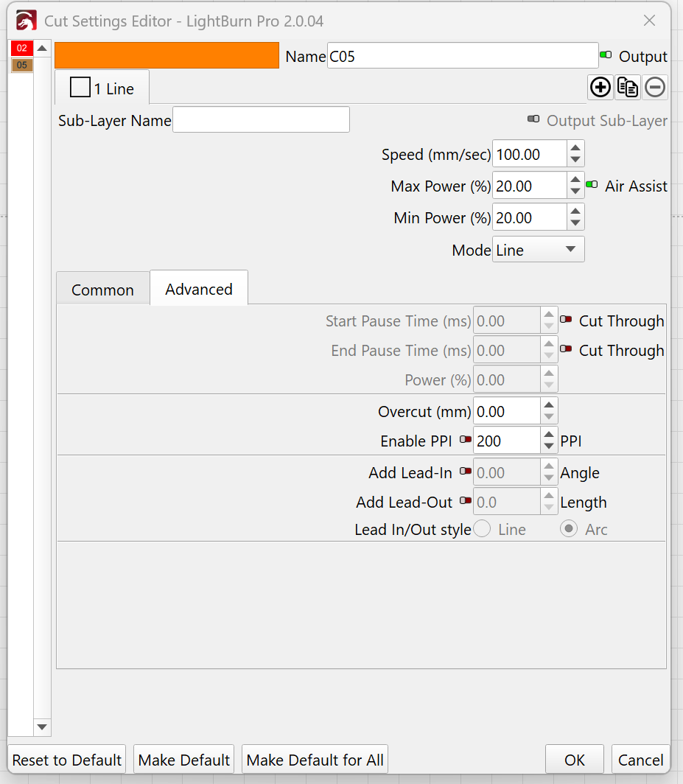Increase Speed value with up arrow
683x784 pixels.
tap(575, 148)
